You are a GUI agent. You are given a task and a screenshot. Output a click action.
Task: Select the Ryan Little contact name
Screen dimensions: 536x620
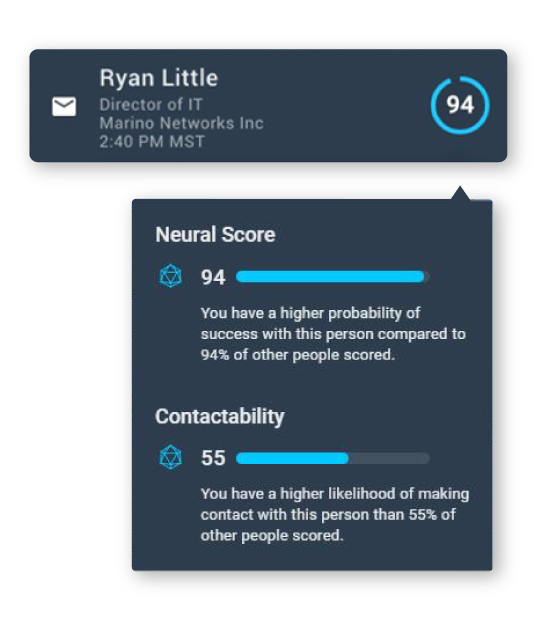click(159, 78)
